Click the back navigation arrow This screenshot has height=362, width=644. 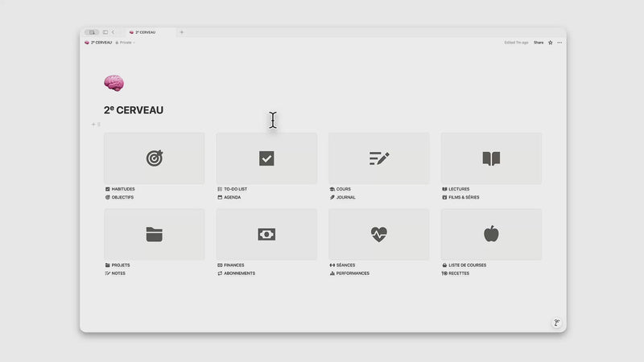113,32
